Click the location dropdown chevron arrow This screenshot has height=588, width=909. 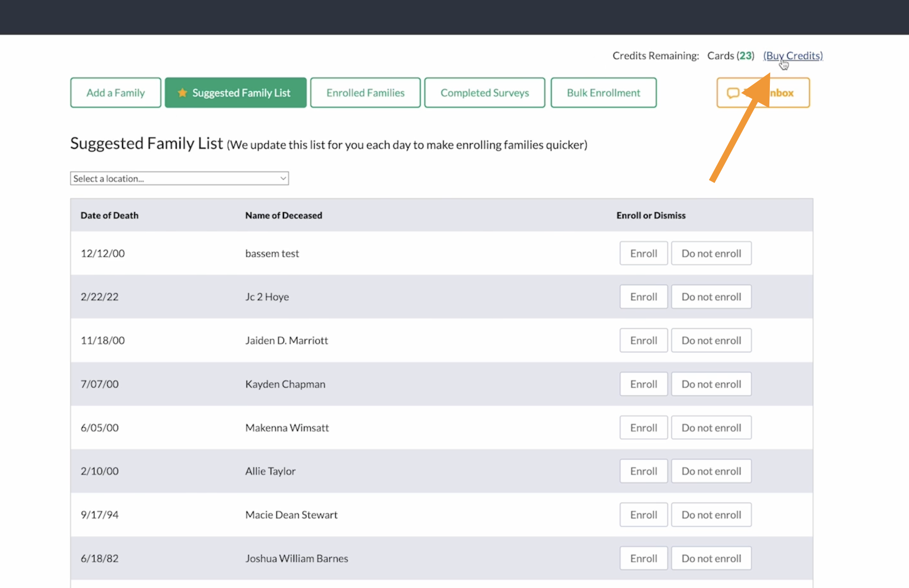283,178
